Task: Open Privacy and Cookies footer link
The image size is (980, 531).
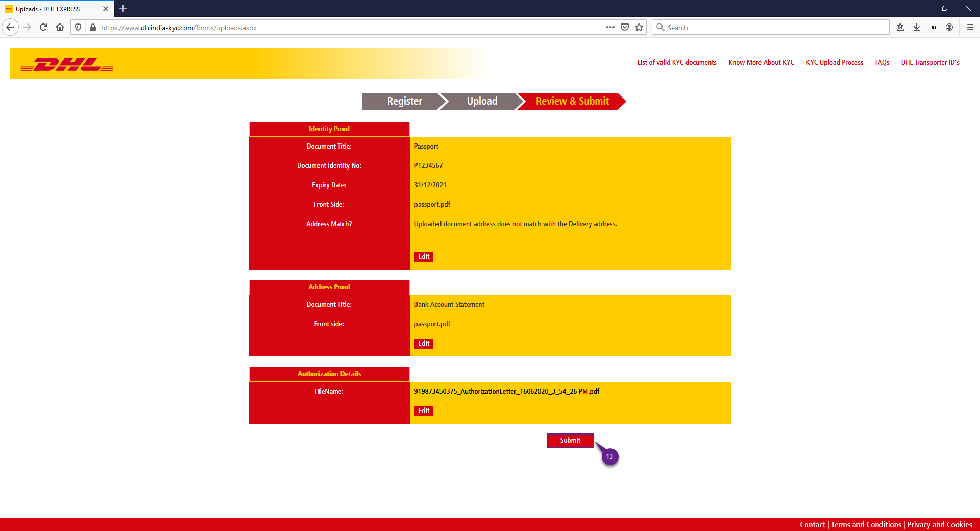Action: 939,525
